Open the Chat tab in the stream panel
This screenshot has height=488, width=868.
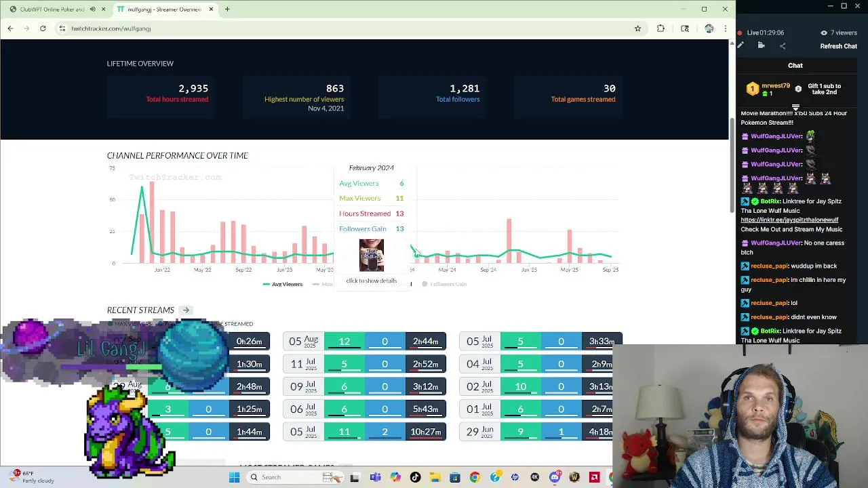point(795,66)
